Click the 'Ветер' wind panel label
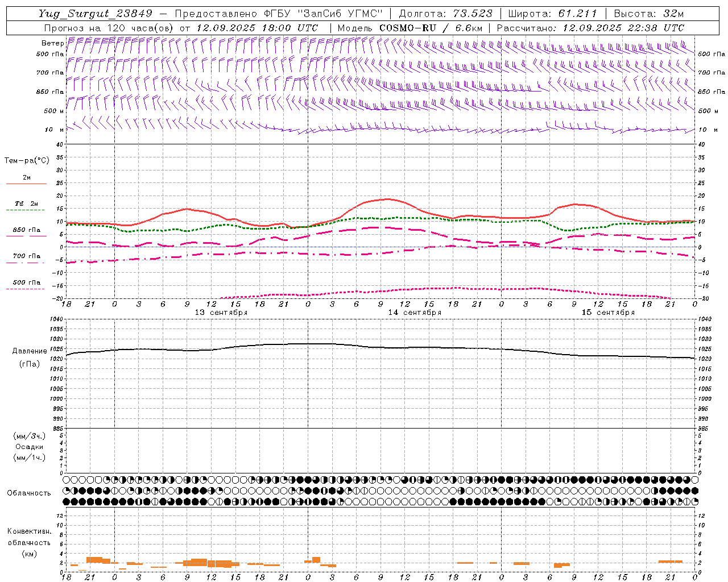Screen dimensions: 728x582 (x=52, y=43)
